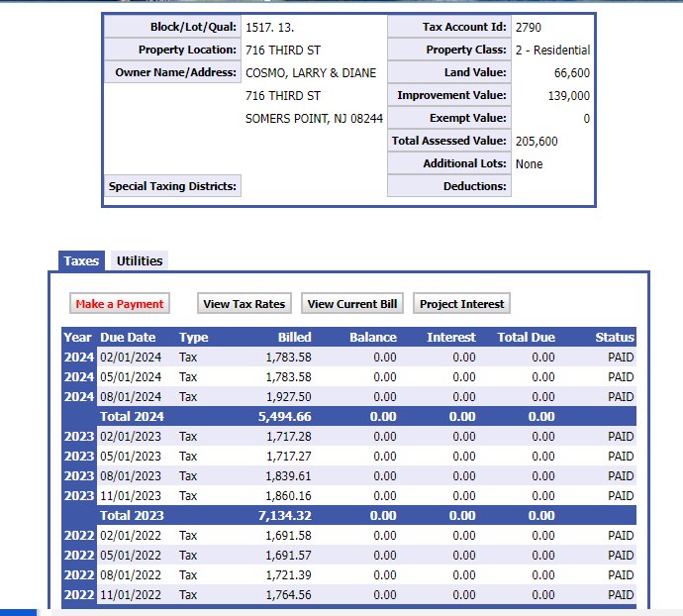
Task: Click due date 11/01/2022
Action: 131,594
